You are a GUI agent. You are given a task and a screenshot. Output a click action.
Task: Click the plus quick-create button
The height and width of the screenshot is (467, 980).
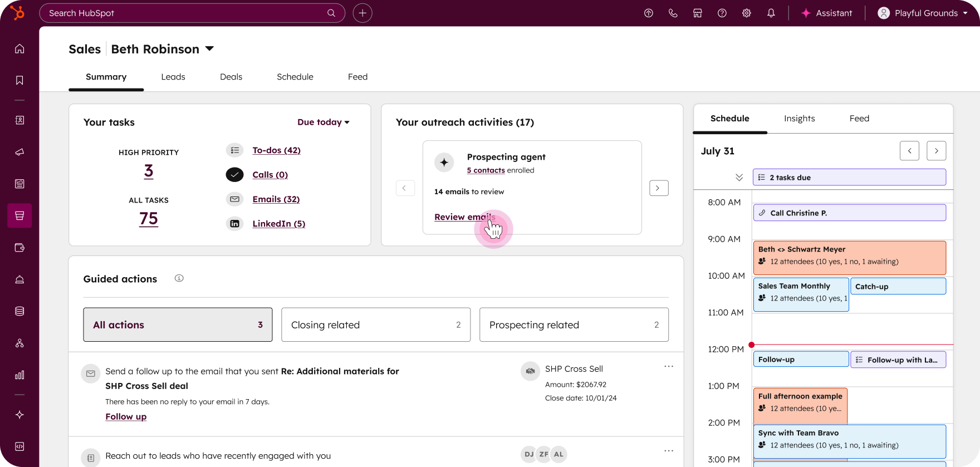point(362,13)
